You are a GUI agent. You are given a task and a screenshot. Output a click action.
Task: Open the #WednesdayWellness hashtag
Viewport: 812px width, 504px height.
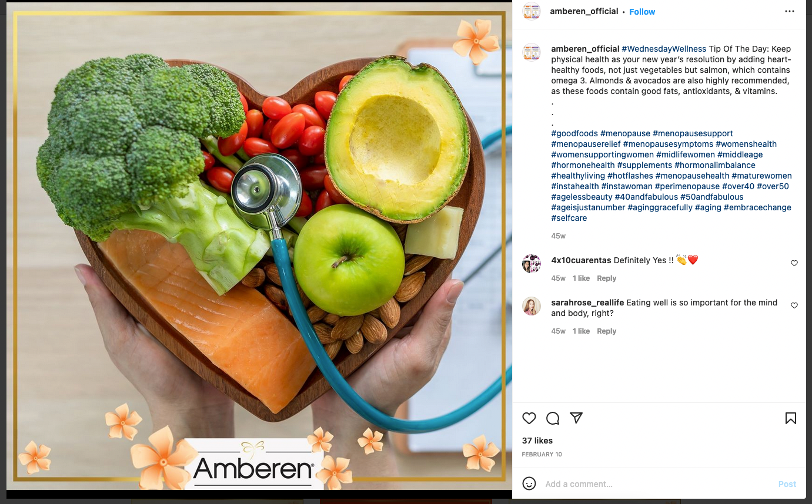point(664,49)
